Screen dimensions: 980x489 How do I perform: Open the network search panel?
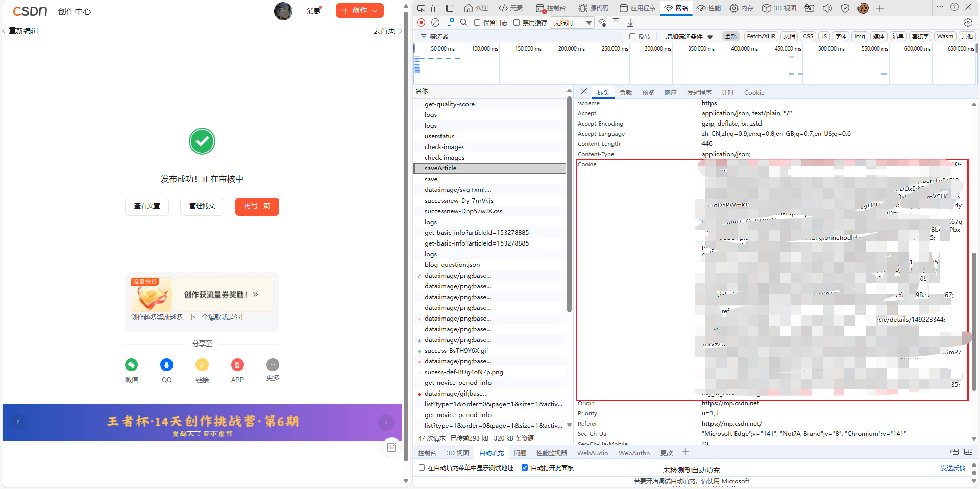click(464, 22)
